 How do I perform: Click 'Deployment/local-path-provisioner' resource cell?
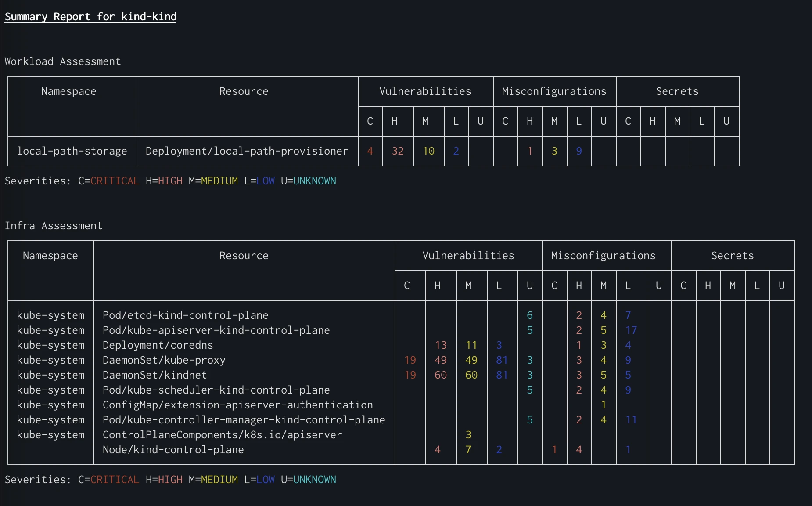[x=247, y=151]
